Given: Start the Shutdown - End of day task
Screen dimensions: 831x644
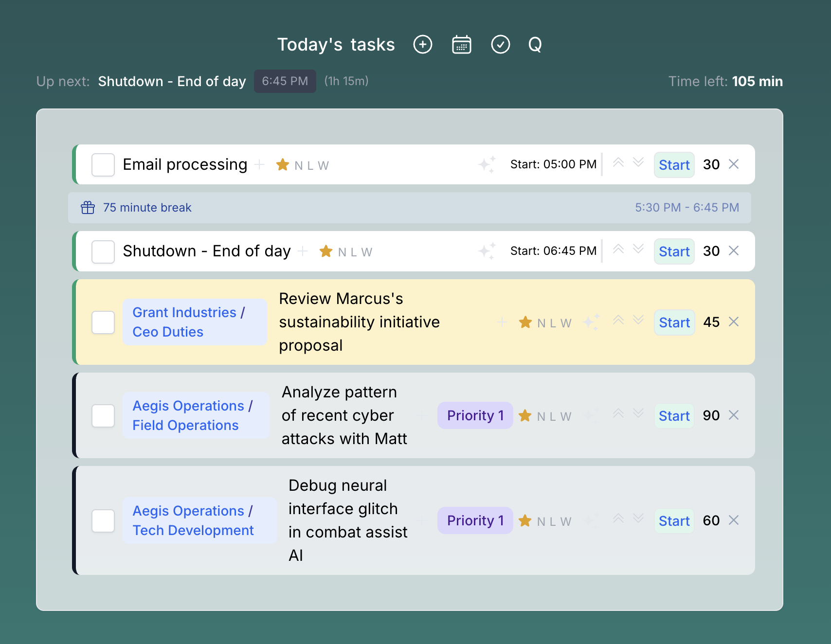Looking at the screenshot, I should point(674,251).
